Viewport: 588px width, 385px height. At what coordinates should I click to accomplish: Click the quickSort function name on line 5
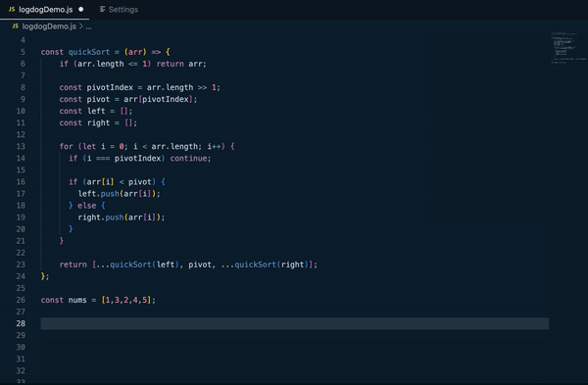[89, 52]
